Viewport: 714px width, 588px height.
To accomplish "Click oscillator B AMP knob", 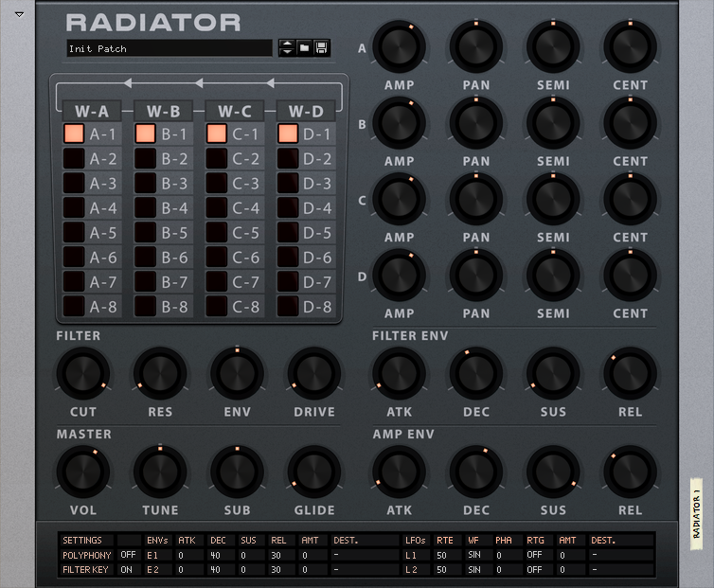I will coord(400,123).
